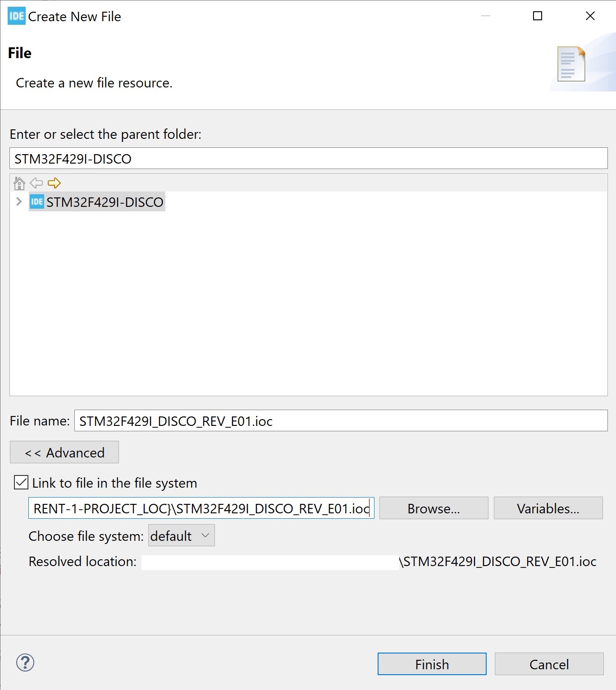The image size is (616, 690).
Task: Open the Choose file system dropdown
Action: (181, 535)
